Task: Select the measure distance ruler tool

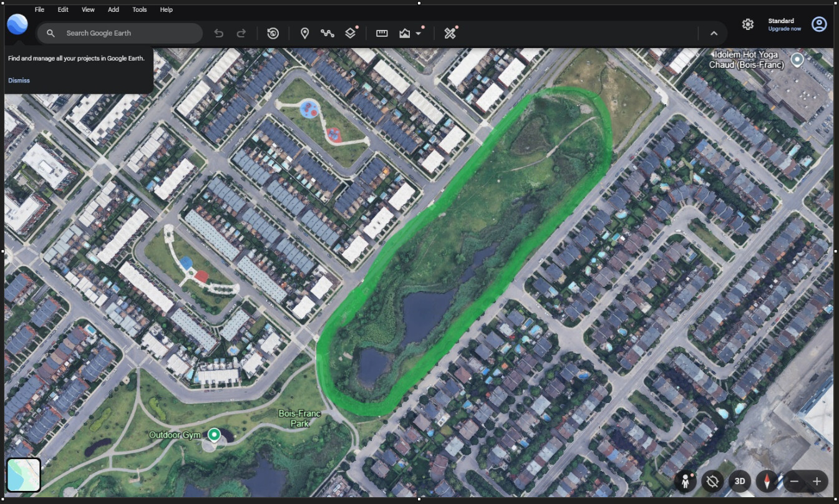Action: pos(382,33)
